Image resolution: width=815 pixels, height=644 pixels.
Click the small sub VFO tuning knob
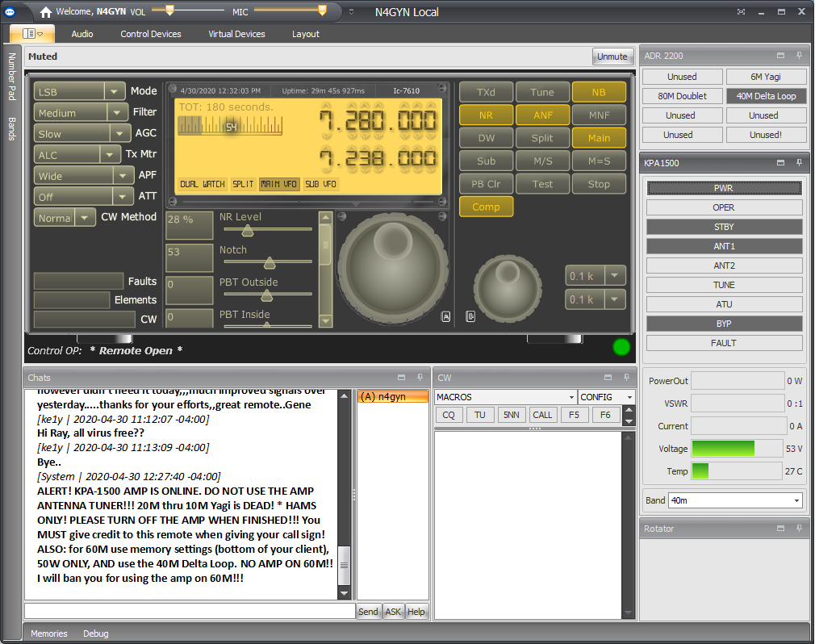pos(508,287)
